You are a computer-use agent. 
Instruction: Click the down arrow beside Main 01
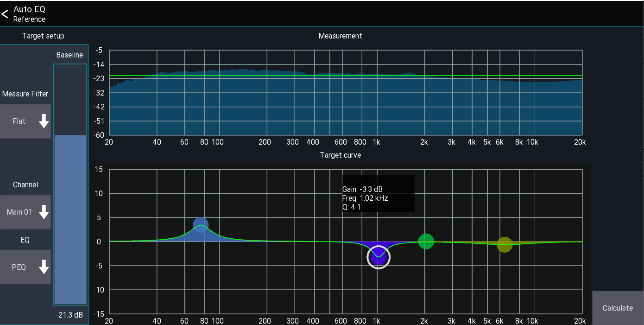click(44, 212)
